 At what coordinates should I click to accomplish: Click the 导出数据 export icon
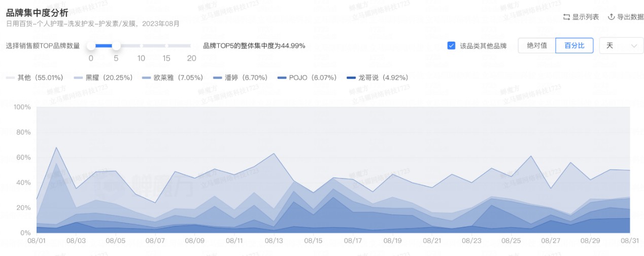click(x=611, y=17)
